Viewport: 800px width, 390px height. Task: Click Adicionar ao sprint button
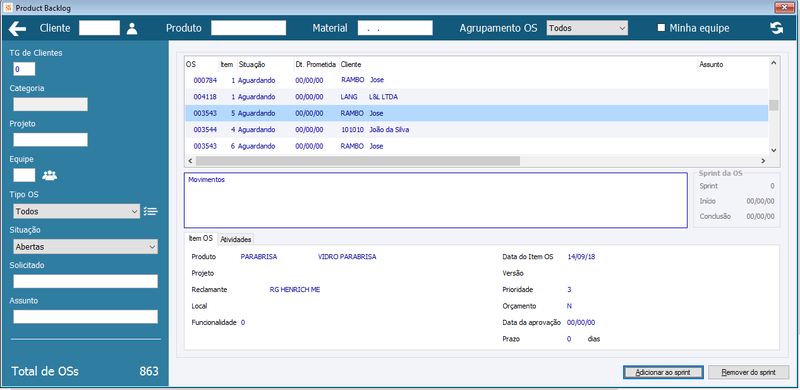tap(663, 372)
